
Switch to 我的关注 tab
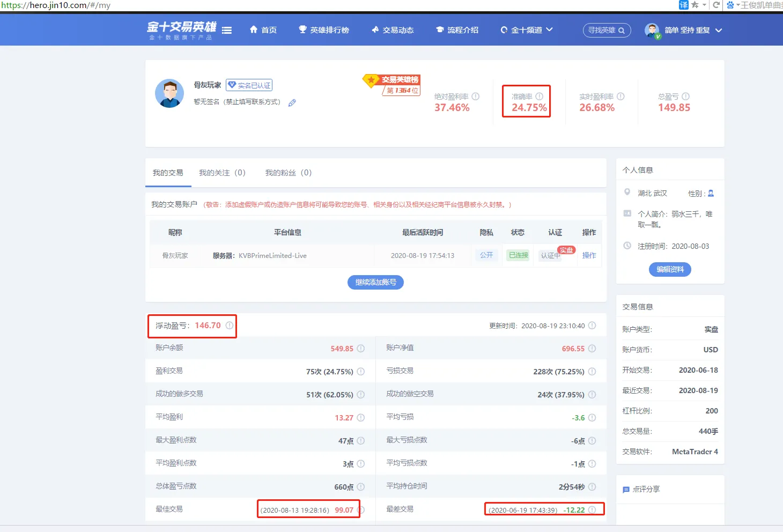222,173
